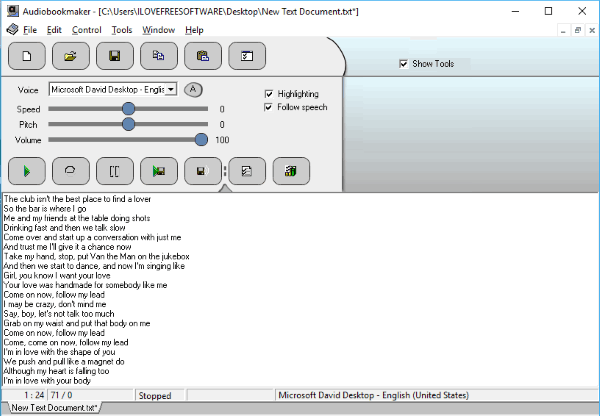Click the line 'So the bar is where I go'

pyautogui.click(x=45, y=209)
